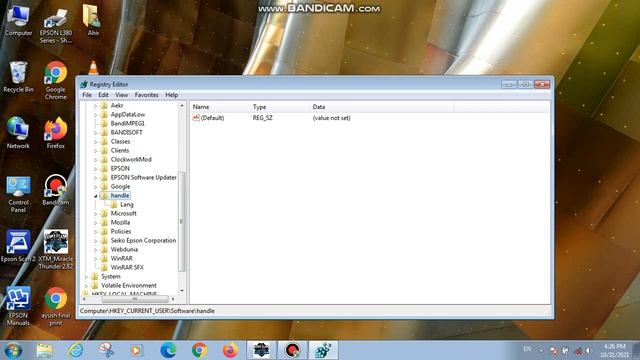Launch Microsoft Edge from the taskbar
The height and width of the screenshot is (360, 640).
[168, 350]
